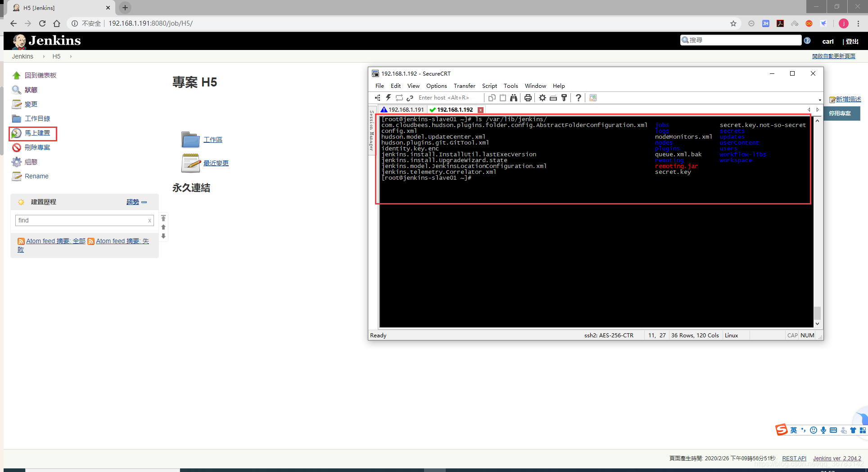Open the Workspace (工作目錄) sidebar link

click(x=37, y=119)
